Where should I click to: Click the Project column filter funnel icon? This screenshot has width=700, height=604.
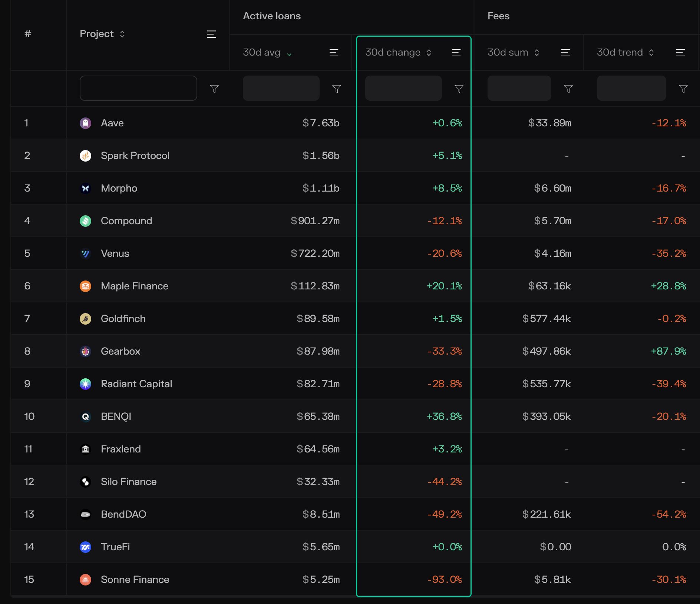pyautogui.click(x=214, y=89)
